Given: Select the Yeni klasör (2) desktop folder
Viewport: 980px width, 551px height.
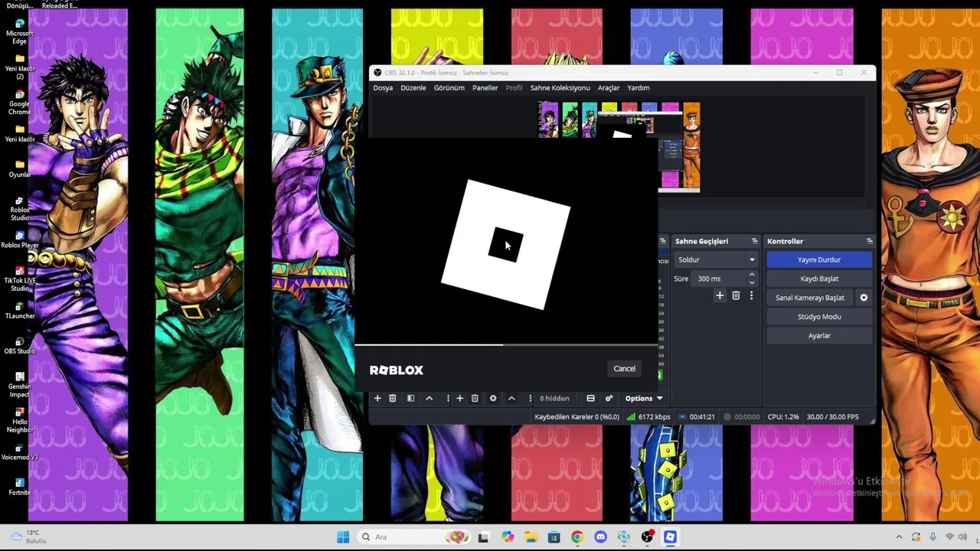Looking at the screenshot, I should (19, 67).
